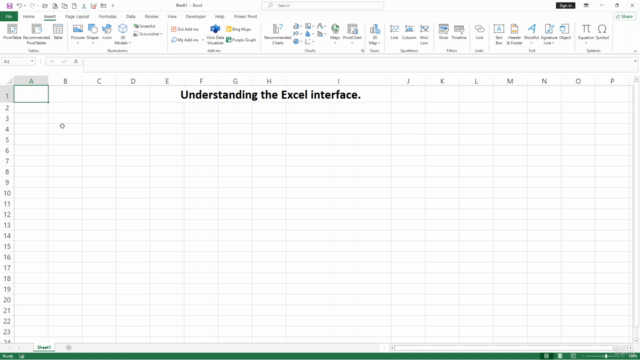Open Recommended PivotTables

36,34
